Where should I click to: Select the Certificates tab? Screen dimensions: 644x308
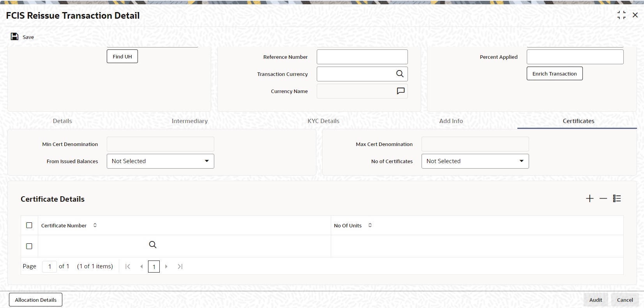pyautogui.click(x=579, y=121)
